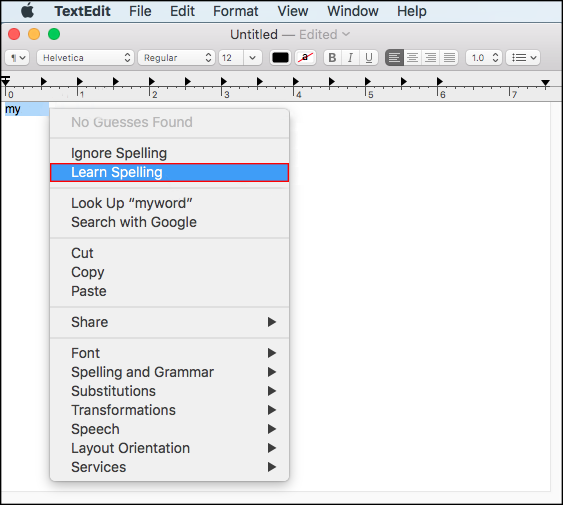Choose Ignore Spelling from context menu

point(169,153)
